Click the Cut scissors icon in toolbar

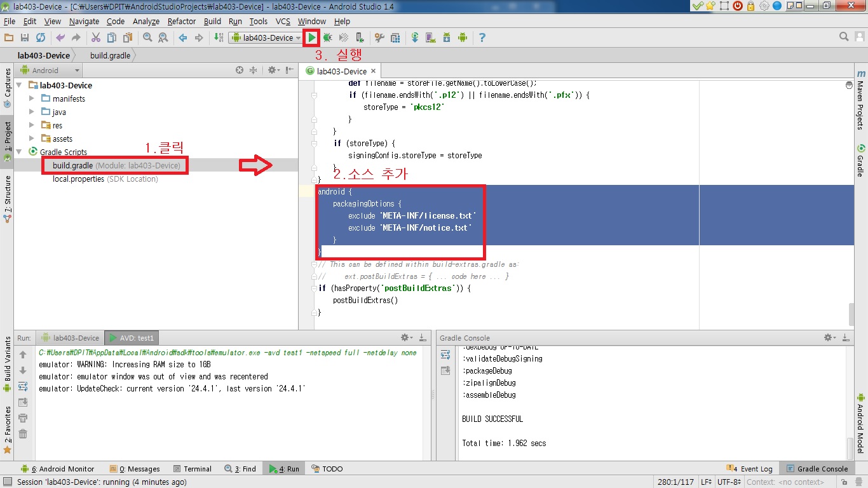(95, 38)
